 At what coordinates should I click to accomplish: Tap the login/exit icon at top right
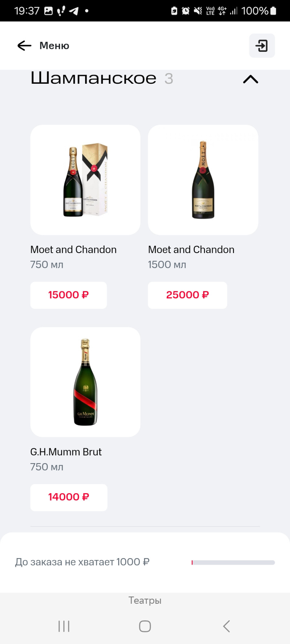point(262,46)
